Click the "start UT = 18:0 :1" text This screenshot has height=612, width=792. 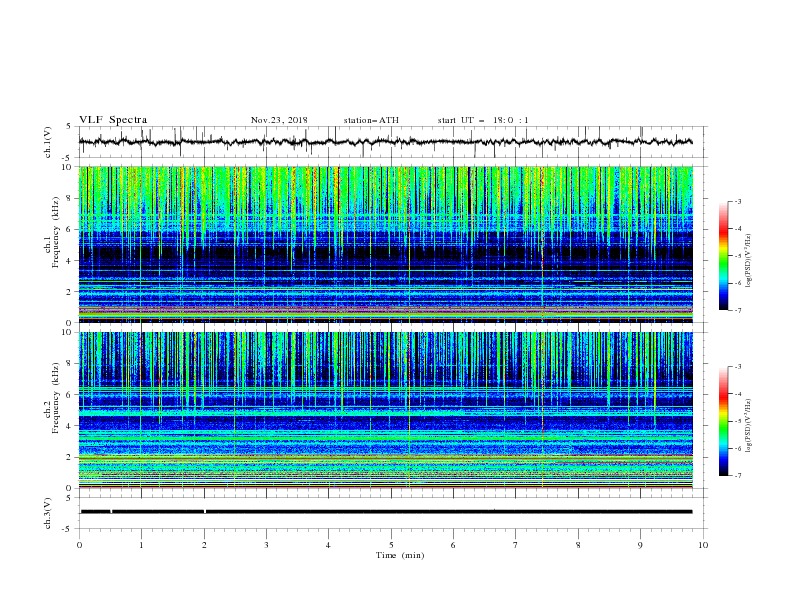[483, 120]
